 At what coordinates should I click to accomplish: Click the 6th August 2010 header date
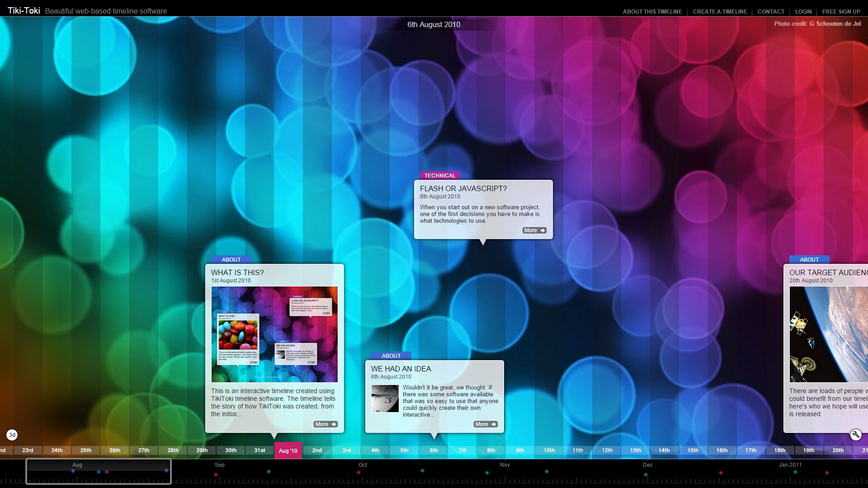(434, 24)
